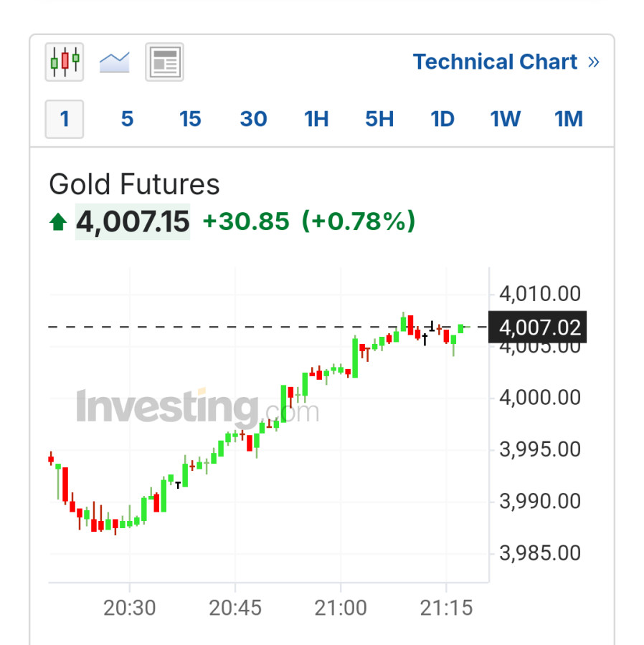Screen dimensions: 644x645
Task: Select the 5 minute timeframe
Action: pyautogui.click(x=127, y=119)
